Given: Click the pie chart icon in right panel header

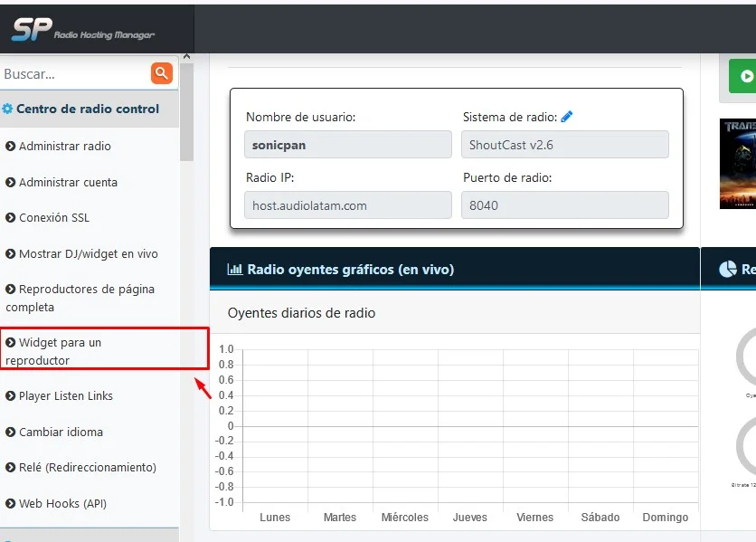Looking at the screenshot, I should coord(728,270).
